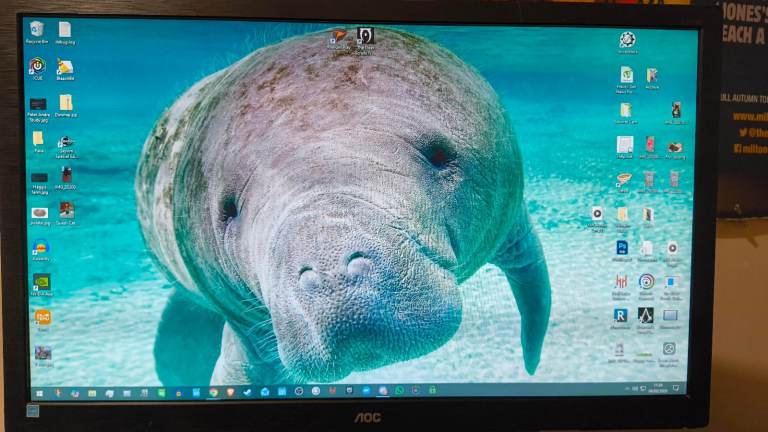Viewport: 768px width, 432px height.
Task: Click the Windows Start button
Action: pyautogui.click(x=40, y=393)
